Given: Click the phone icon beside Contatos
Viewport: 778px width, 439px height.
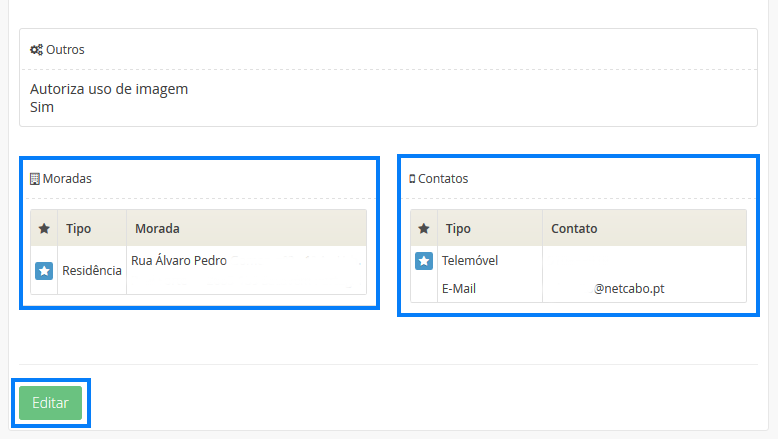Looking at the screenshot, I should point(412,179).
